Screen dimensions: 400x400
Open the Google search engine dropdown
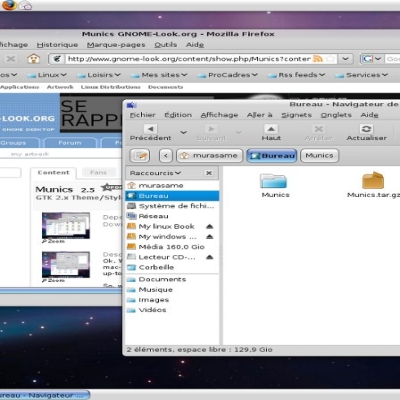click(371, 59)
